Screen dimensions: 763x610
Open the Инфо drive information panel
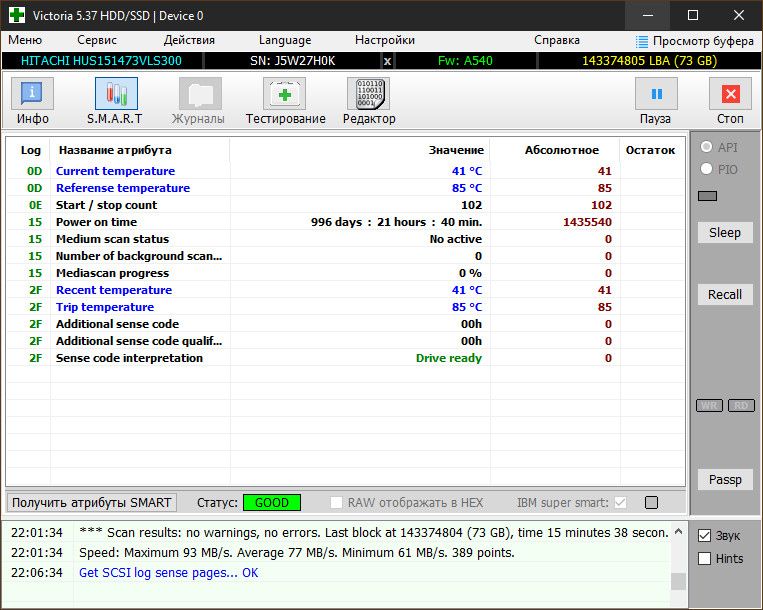point(32,93)
